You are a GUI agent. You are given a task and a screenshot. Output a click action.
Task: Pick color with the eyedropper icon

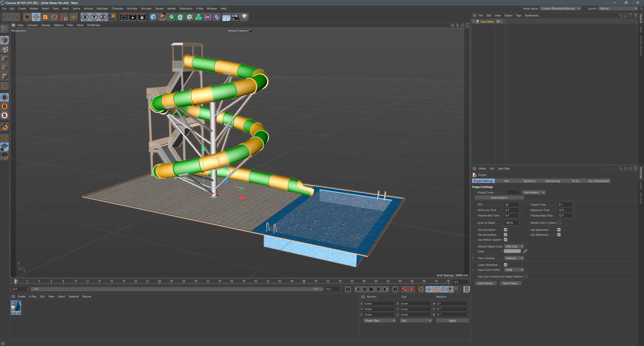coord(525,251)
